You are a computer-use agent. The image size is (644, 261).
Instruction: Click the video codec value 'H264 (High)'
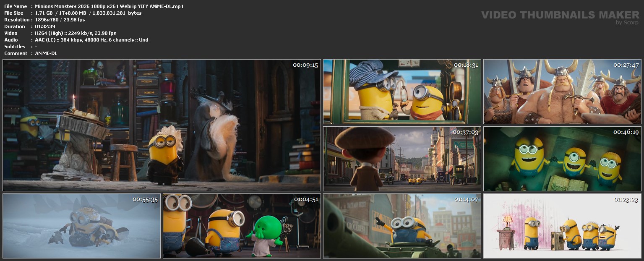pyautogui.click(x=49, y=33)
